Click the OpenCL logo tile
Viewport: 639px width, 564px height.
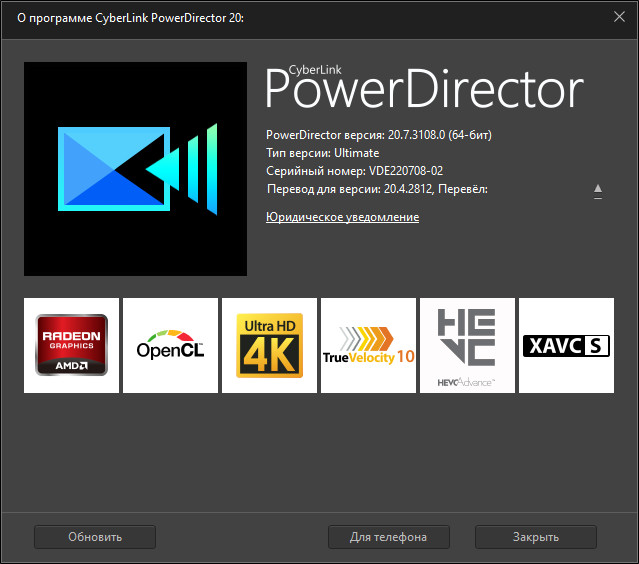[x=170, y=345]
